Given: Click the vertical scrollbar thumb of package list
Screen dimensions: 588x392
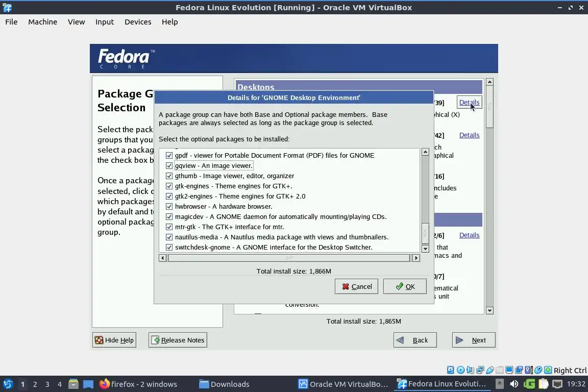Looking at the screenshot, I should 425,233.
